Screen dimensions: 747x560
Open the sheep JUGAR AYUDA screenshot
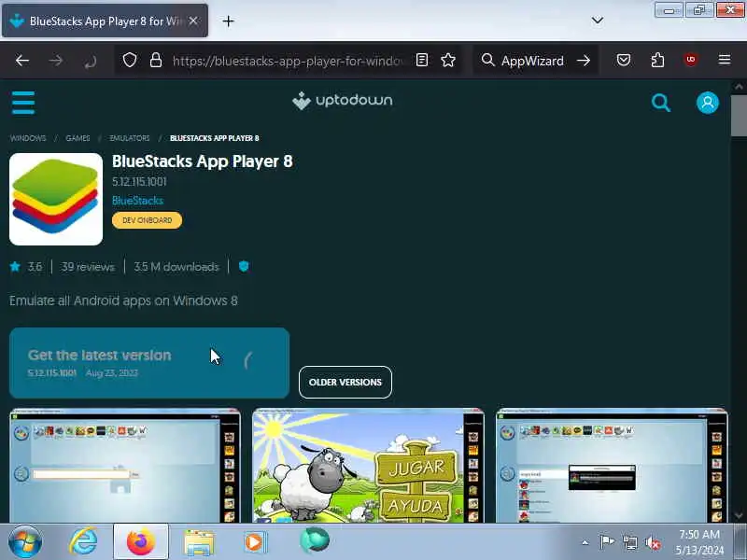368,465
